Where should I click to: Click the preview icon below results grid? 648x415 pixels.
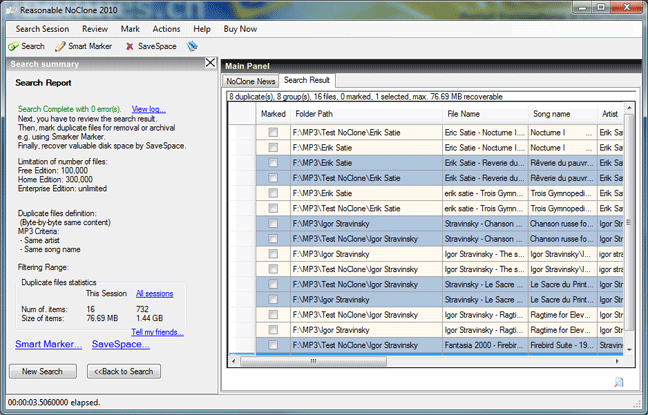pyautogui.click(x=619, y=382)
